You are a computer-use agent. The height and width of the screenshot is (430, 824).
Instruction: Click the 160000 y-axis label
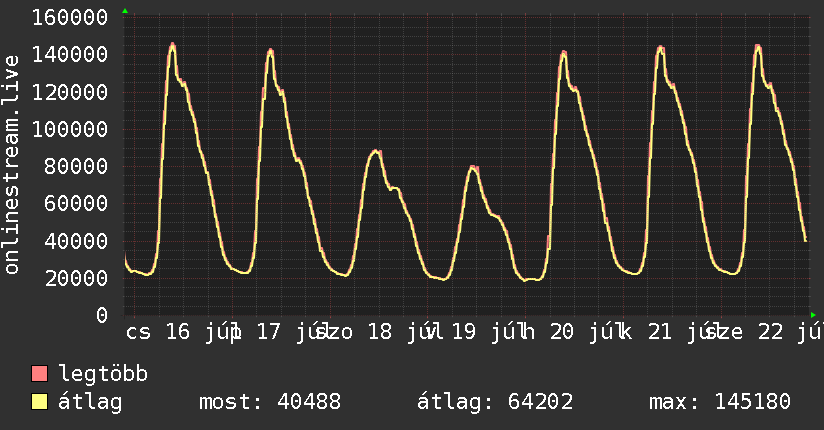click(x=70, y=17)
